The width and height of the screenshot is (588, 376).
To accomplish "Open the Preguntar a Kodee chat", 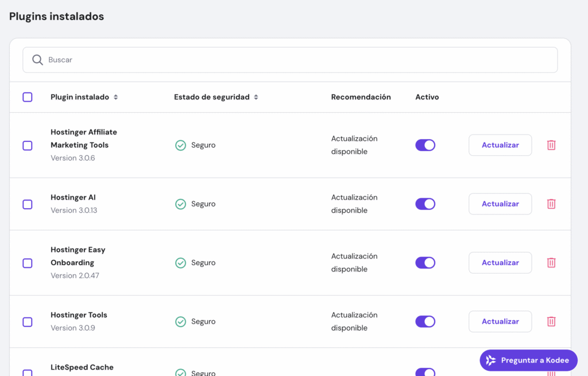I will (528, 360).
